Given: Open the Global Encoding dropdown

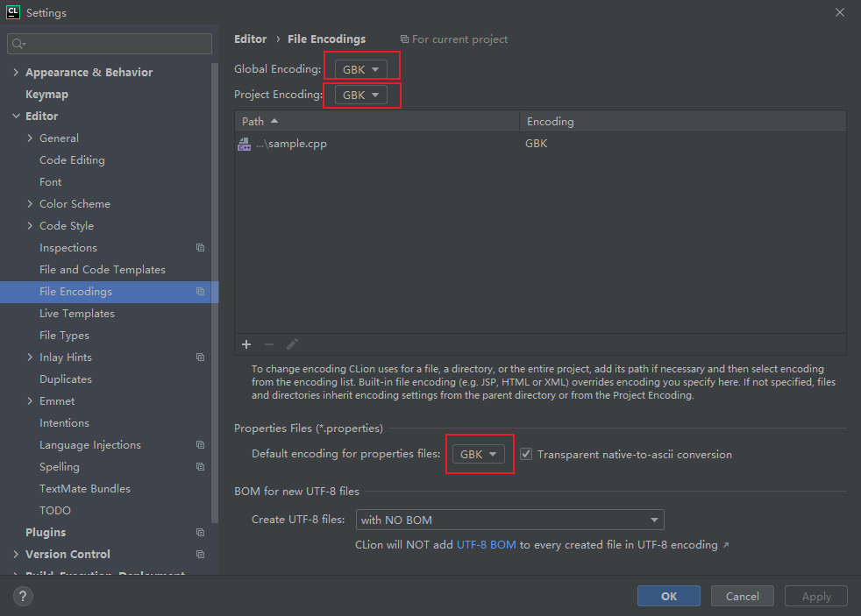Looking at the screenshot, I should [x=360, y=69].
